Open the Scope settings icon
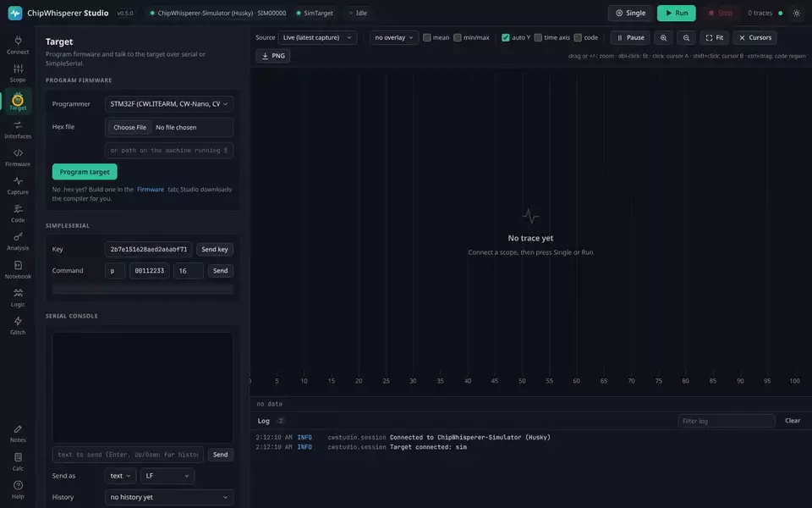This screenshot has height=508, width=812. (x=18, y=73)
